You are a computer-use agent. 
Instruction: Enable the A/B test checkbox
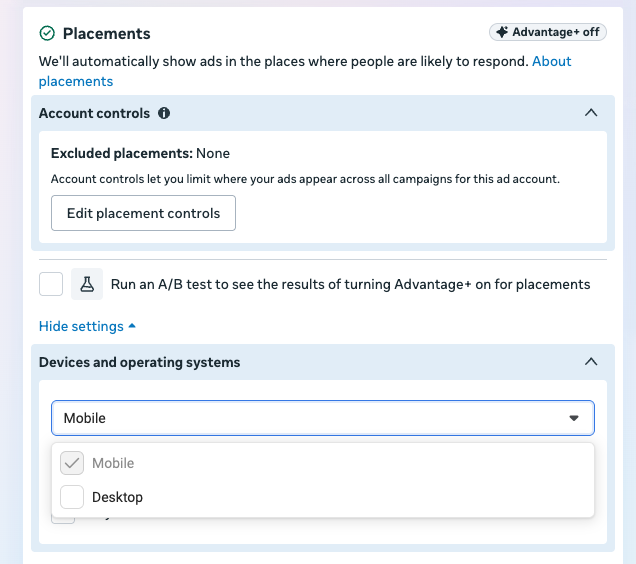tap(51, 284)
